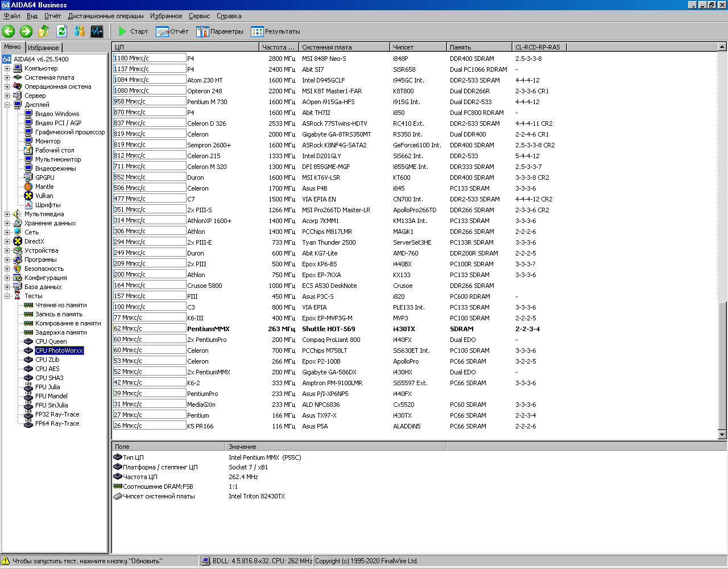Viewport: 728px width, 569px height.
Task: Select the Видео Windows icon in tree
Action: [x=28, y=114]
